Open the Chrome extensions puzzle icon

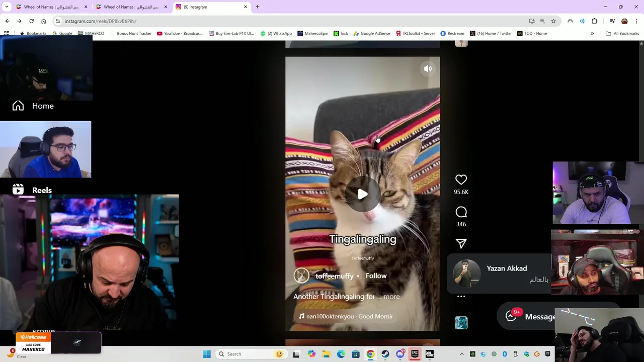click(x=595, y=21)
